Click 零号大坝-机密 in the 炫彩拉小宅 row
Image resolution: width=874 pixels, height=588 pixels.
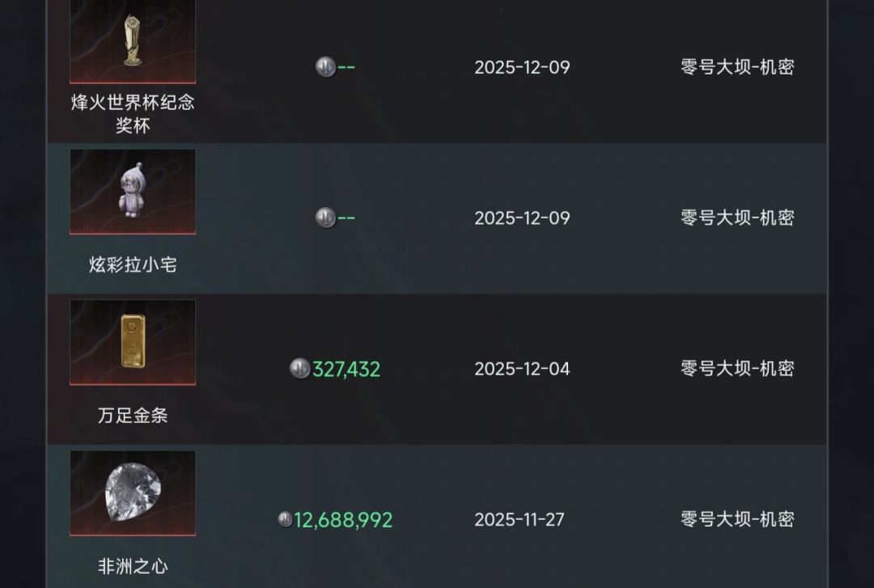click(737, 218)
